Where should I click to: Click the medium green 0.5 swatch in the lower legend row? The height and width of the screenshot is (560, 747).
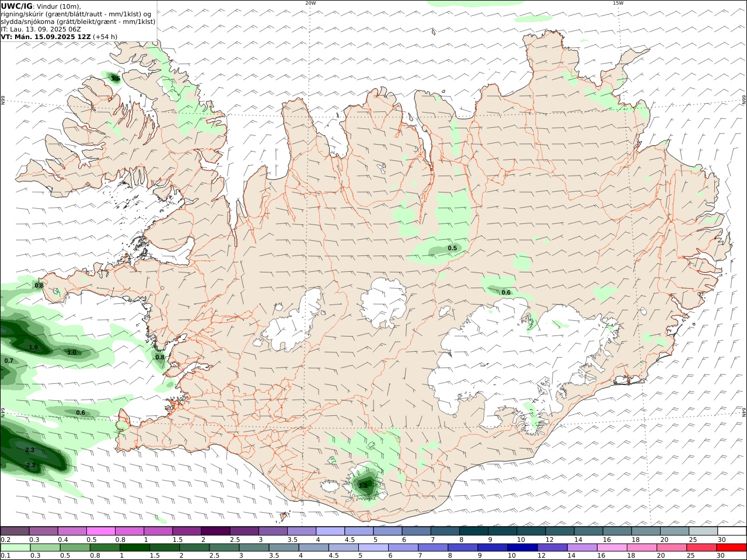(x=75, y=547)
